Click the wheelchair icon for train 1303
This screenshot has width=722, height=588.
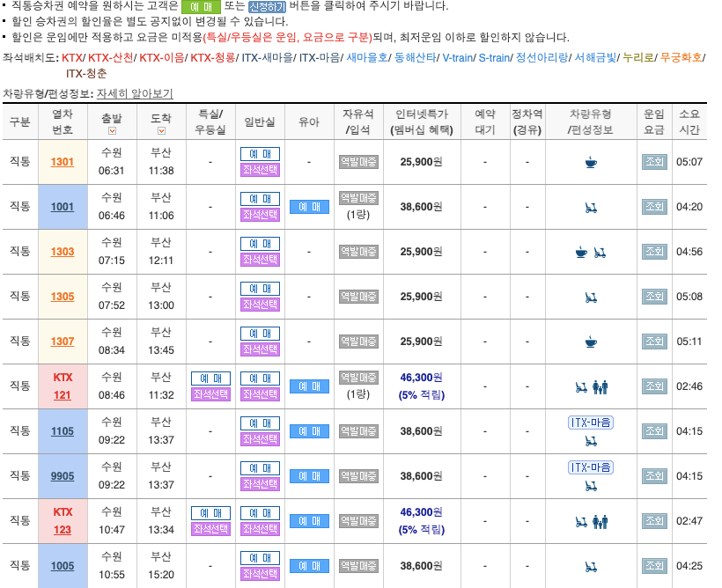600,253
